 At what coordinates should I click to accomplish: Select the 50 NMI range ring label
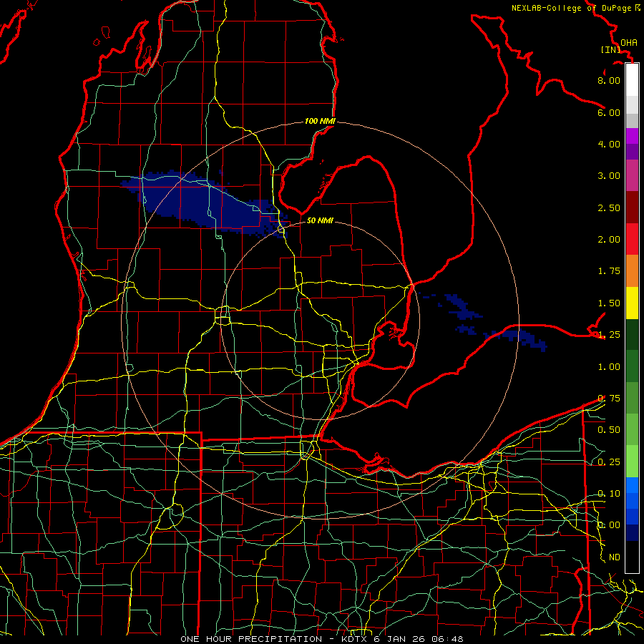(320, 220)
